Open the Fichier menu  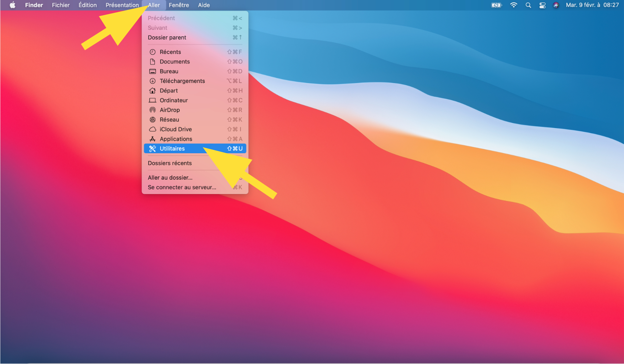coord(60,5)
